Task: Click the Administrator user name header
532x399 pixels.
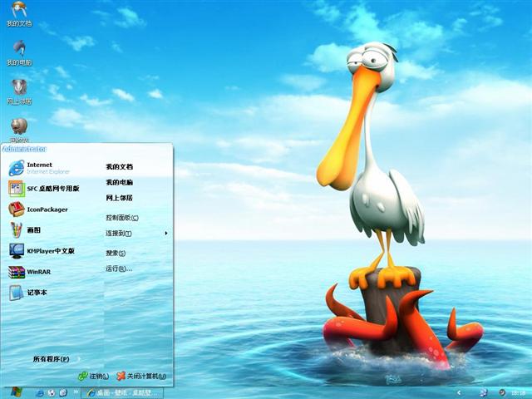Action: (24, 149)
